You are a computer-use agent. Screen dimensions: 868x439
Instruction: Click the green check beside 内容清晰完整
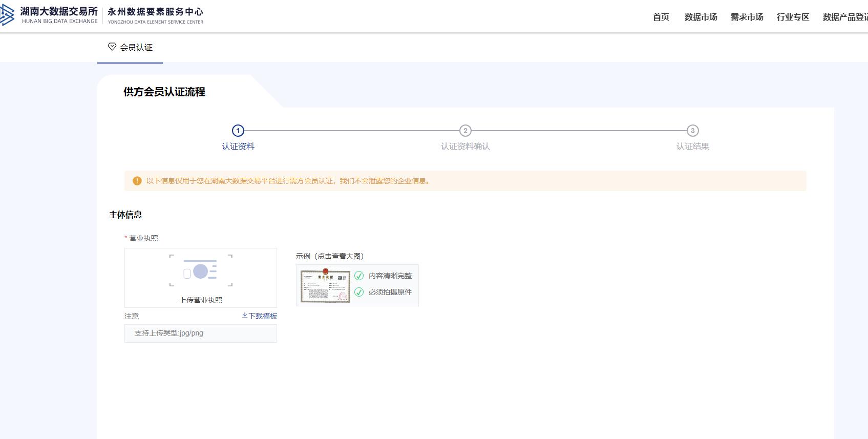(359, 276)
